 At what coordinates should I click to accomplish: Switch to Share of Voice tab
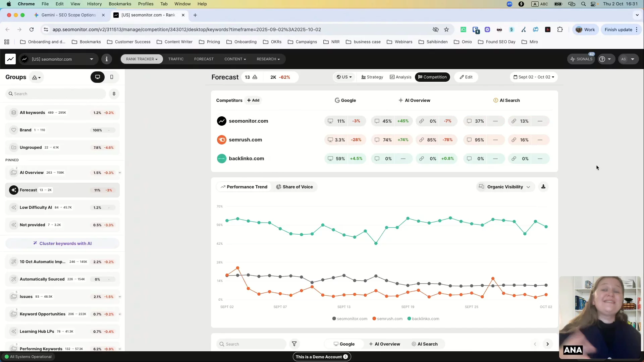[x=294, y=187]
